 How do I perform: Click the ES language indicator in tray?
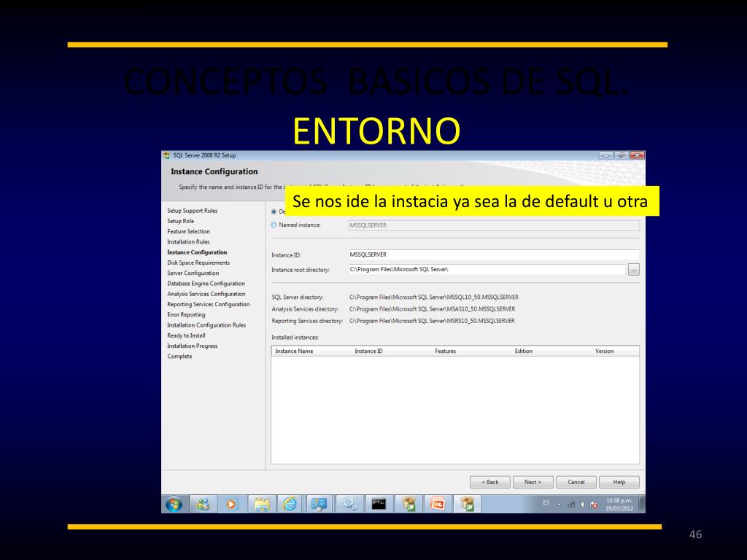(546, 503)
